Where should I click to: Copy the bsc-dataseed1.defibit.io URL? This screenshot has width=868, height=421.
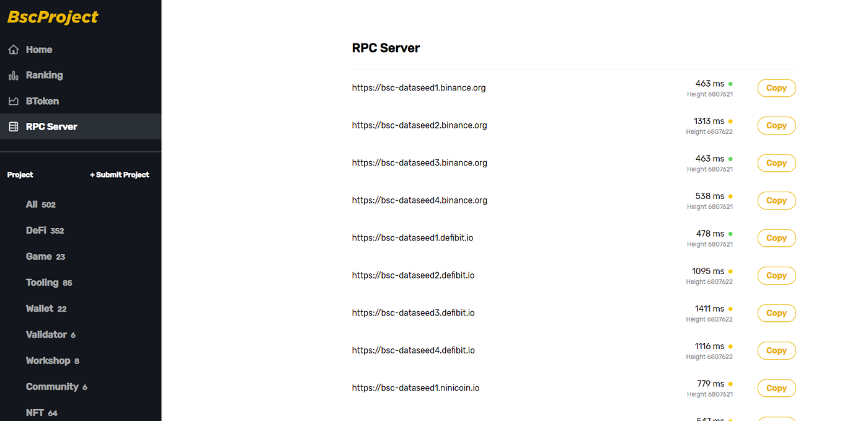point(776,238)
